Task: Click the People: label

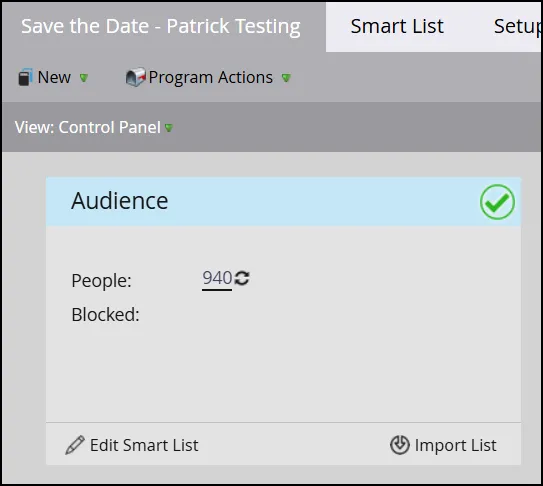Action: 101,281
